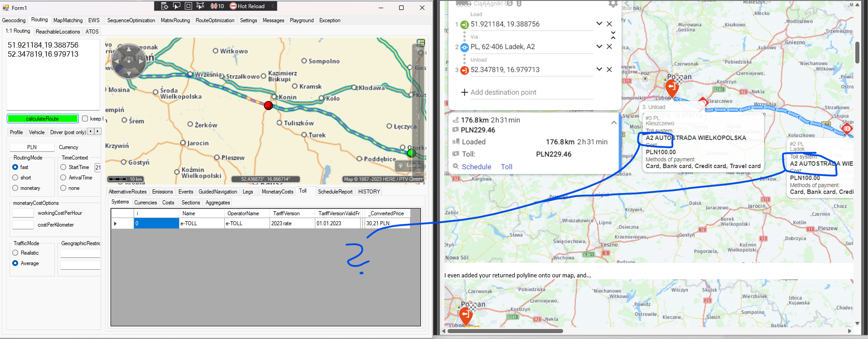Open route settings gear icon
Viewport: 868px width, 339px height.
[x=612, y=4]
